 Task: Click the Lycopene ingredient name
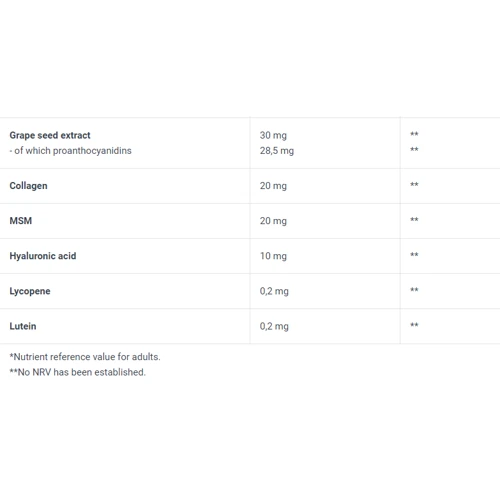tap(30, 291)
